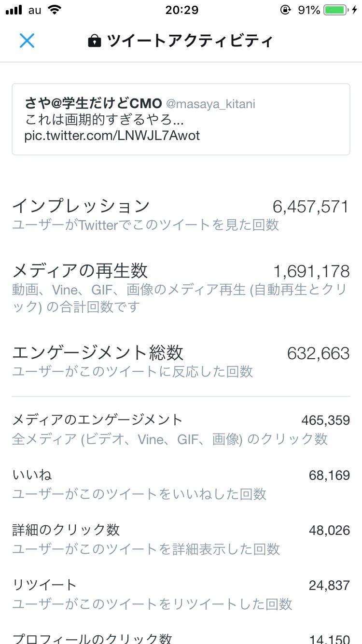Tap the rotation lock status icon
This screenshot has height=644, width=362.
tap(285, 10)
